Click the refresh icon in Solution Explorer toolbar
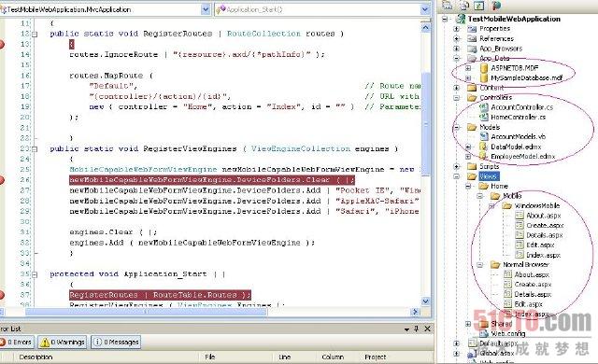This screenshot has height=364, width=598. click(x=479, y=6)
